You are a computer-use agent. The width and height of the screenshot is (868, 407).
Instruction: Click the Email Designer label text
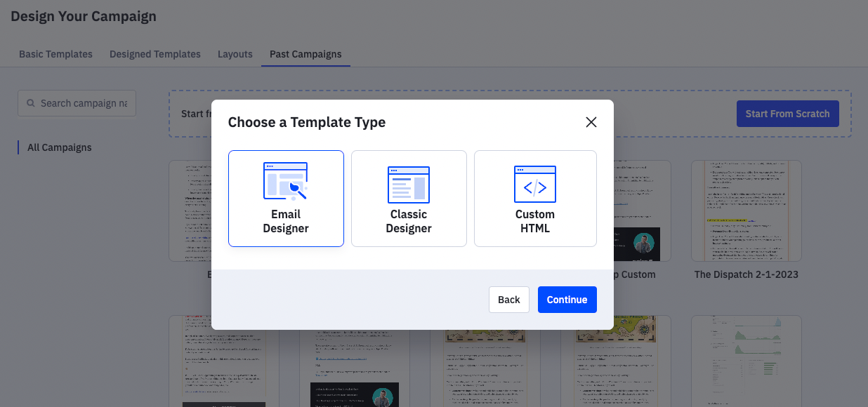coord(286,221)
